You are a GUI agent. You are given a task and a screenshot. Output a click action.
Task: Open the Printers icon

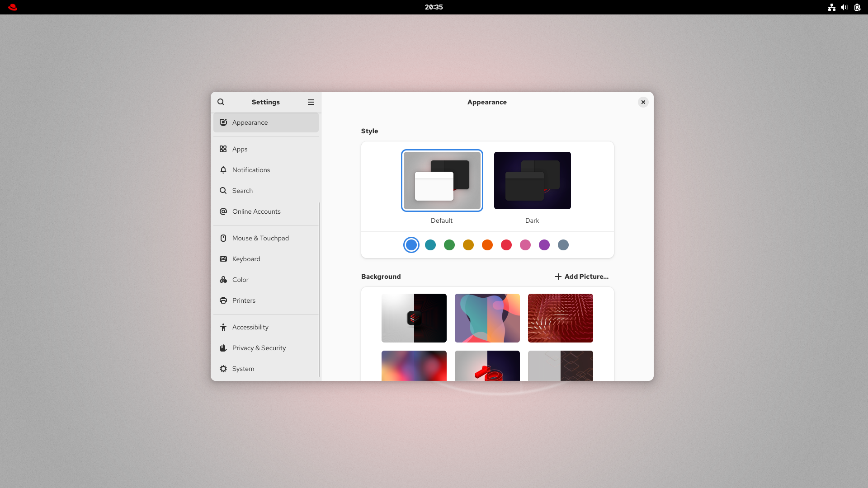click(223, 300)
